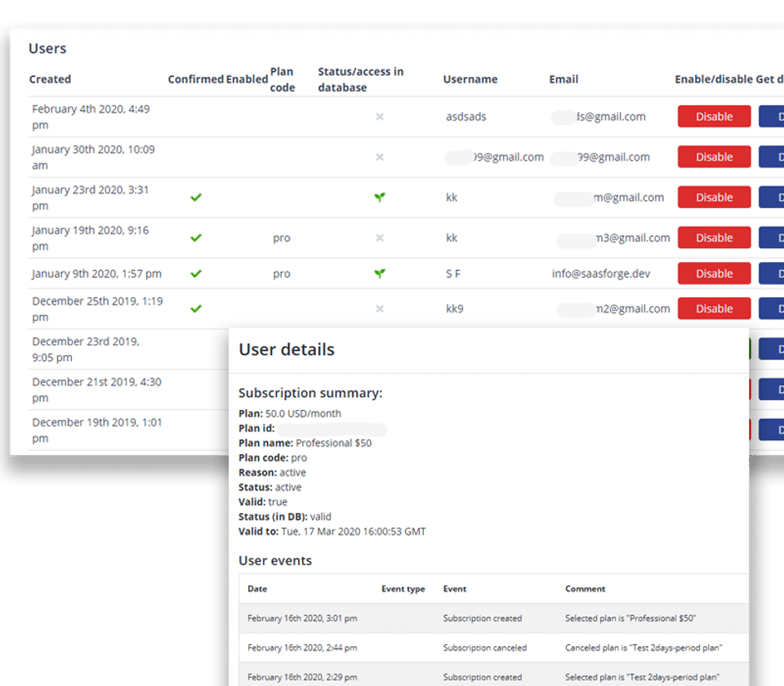784x686 pixels.
Task: Click date January 30th 2020, 10:09 am
Action: [93, 158]
